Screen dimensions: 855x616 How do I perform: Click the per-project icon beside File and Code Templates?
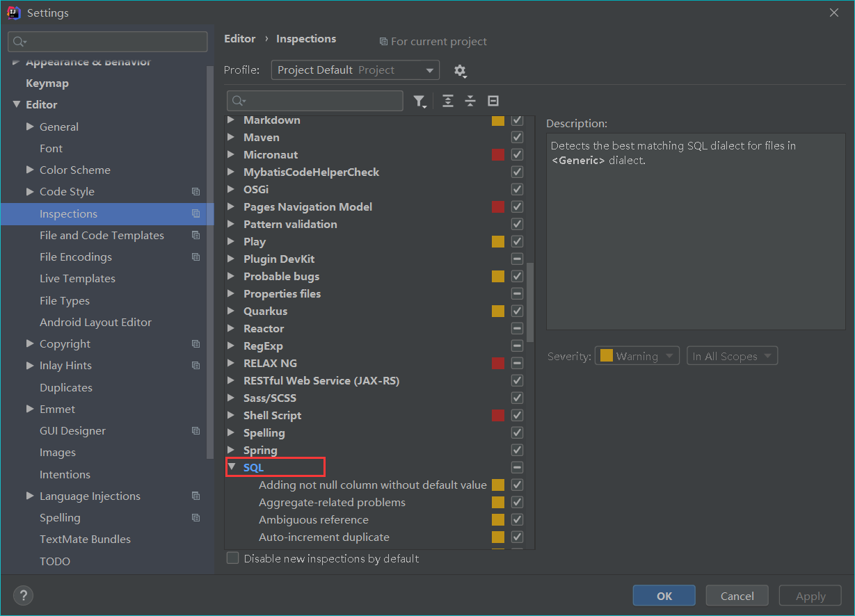click(195, 236)
